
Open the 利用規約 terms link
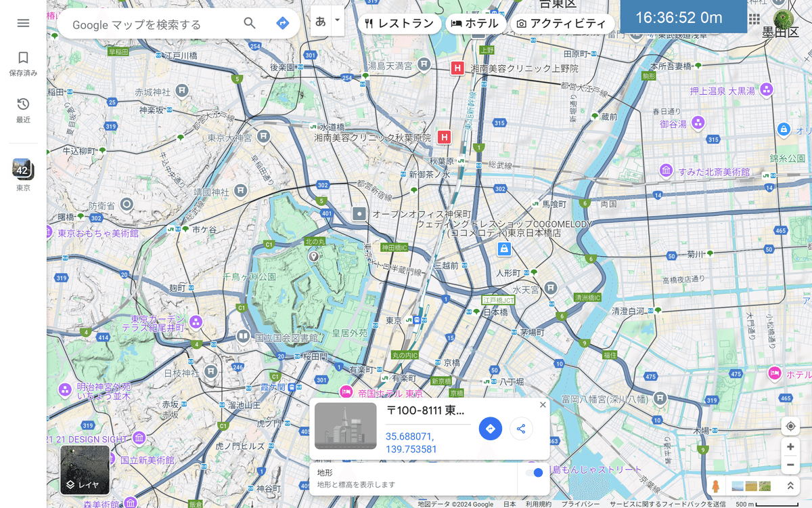click(538, 504)
